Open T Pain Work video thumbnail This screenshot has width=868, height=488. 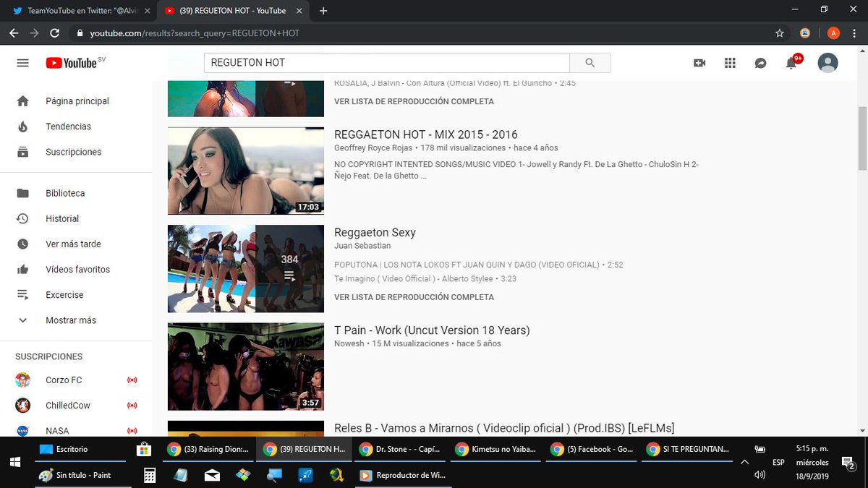246,367
